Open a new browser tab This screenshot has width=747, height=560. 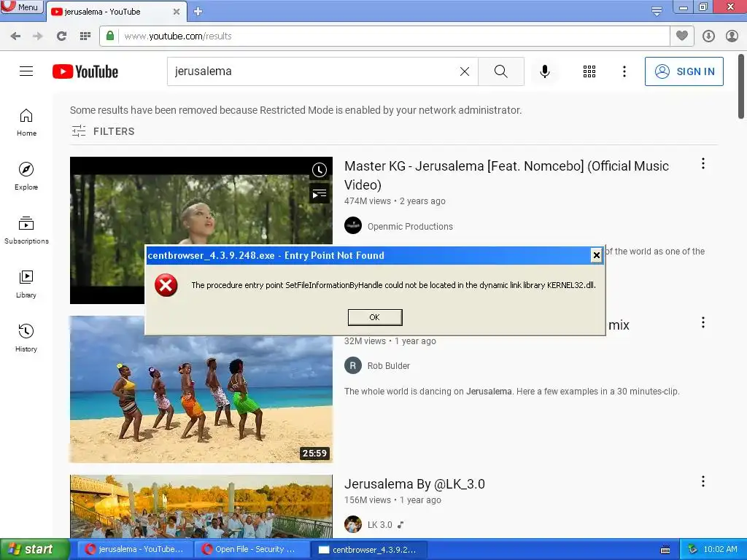click(198, 12)
